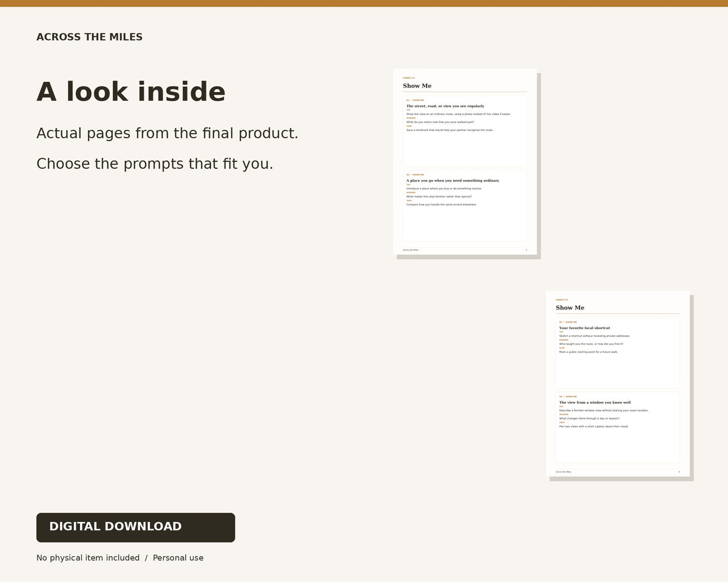Select the "A look inside" heading

pyautogui.click(x=131, y=92)
